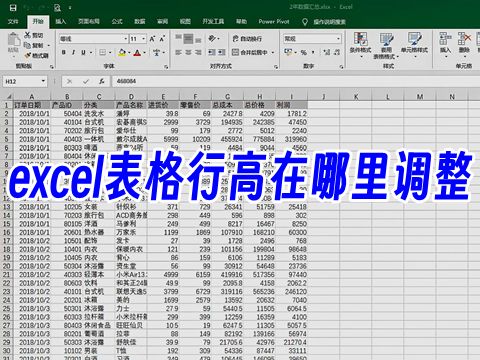Switch to the 插入 Insert tab
The height and width of the screenshot is (360, 480).
click(61, 22)
